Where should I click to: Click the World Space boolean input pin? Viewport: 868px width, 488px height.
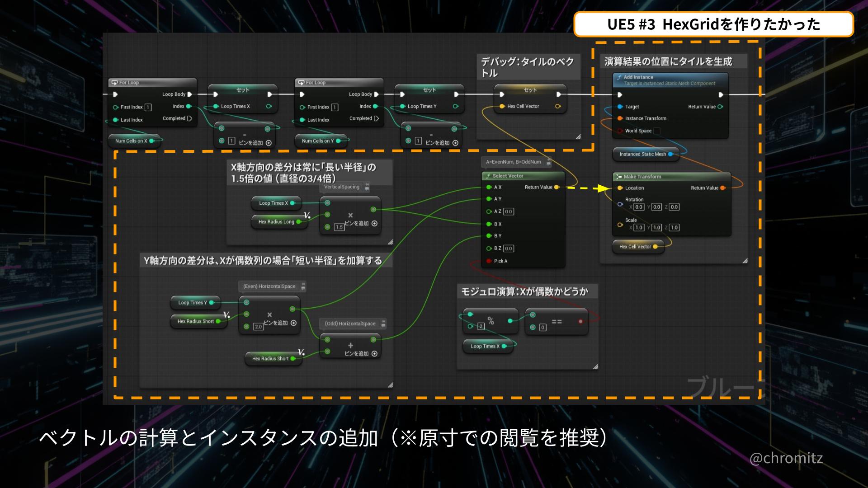[x=620, y=131]
